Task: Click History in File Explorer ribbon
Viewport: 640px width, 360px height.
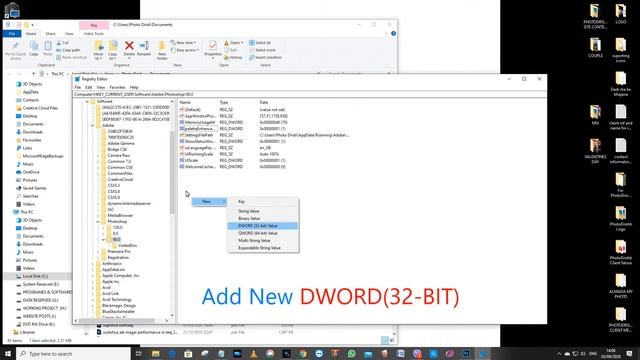Action: click(x=233, y=57)
